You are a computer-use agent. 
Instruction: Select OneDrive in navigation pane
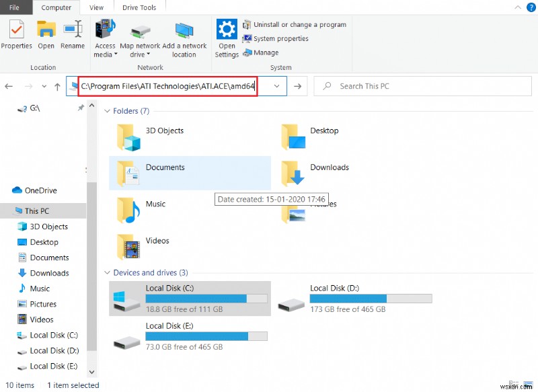(x=34, y=190)
